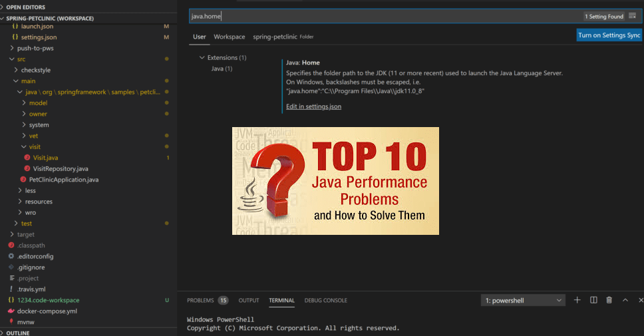Viewport: 644px width, 336px height.
Task: Expand the owner folder
Action: pyautogui.click(x=38, y=114)
